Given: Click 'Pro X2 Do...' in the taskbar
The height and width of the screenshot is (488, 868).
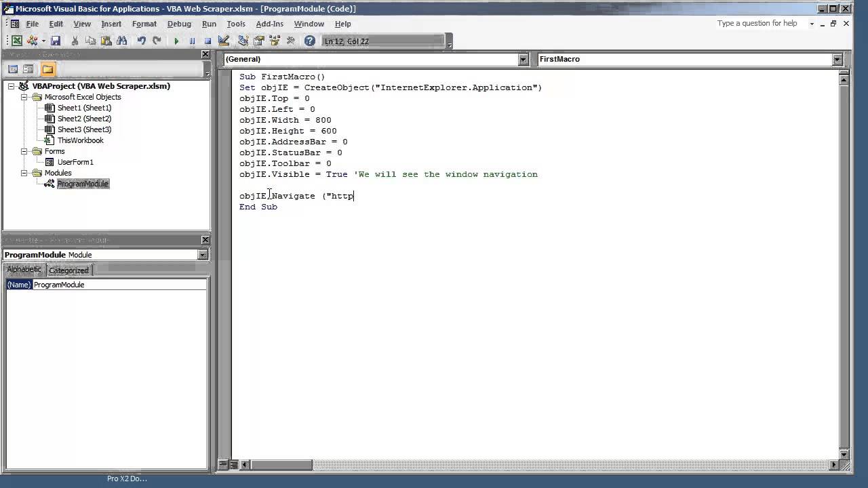Looking at the screenshot, I should point(127,479).
